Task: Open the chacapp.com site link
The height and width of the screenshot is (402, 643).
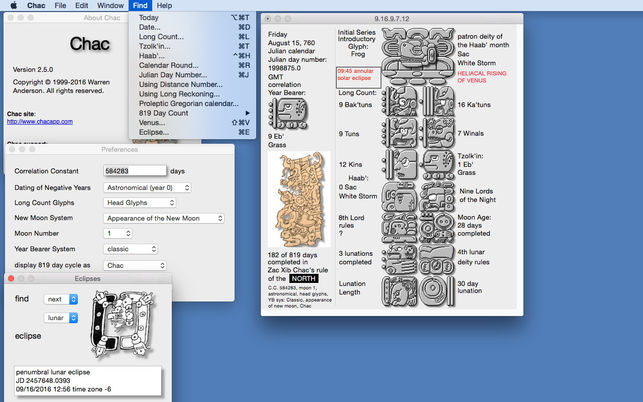Action: click(40, 121)
